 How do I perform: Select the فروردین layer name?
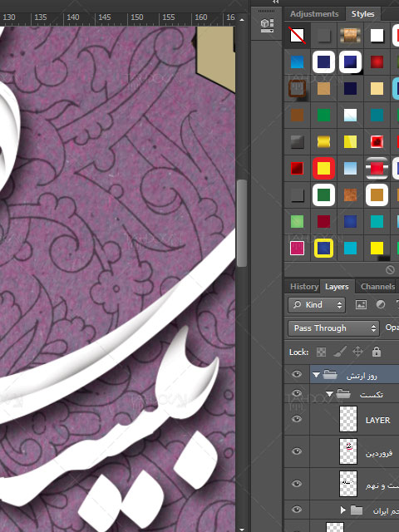[379, 452]
